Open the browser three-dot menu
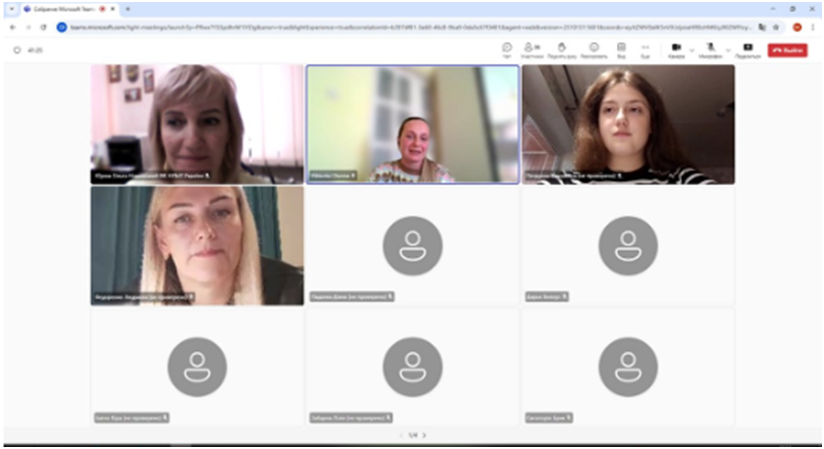The height and width of the screenshot is (449, 824). [813, 27]
